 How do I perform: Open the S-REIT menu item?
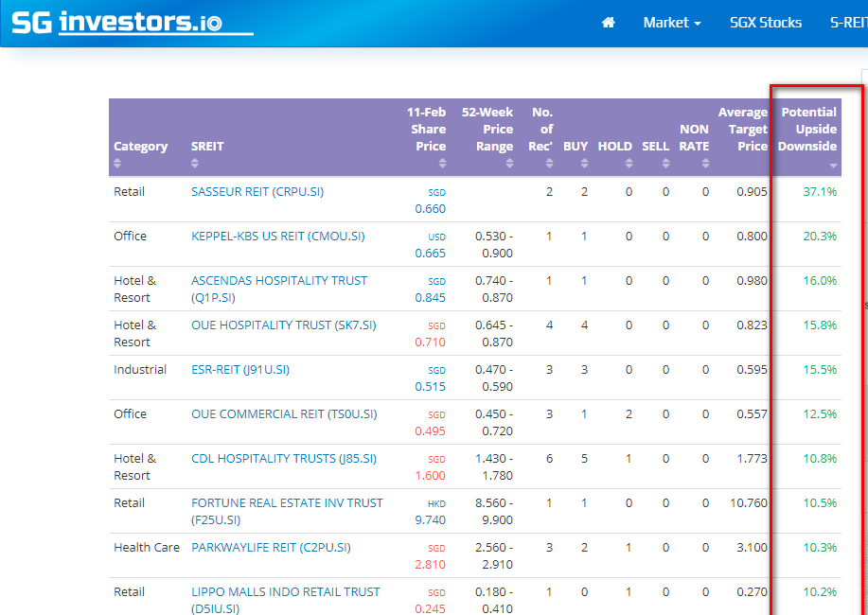click(848, 23)
